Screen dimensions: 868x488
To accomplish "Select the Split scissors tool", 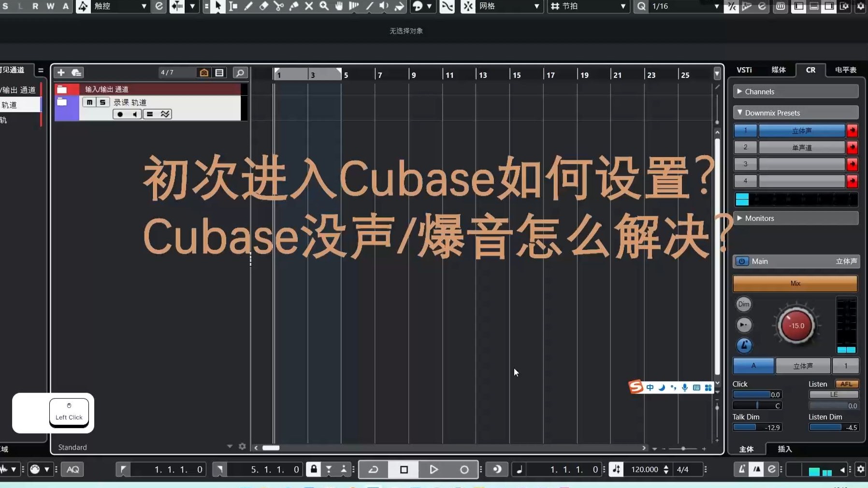I will tap(279, 6).
